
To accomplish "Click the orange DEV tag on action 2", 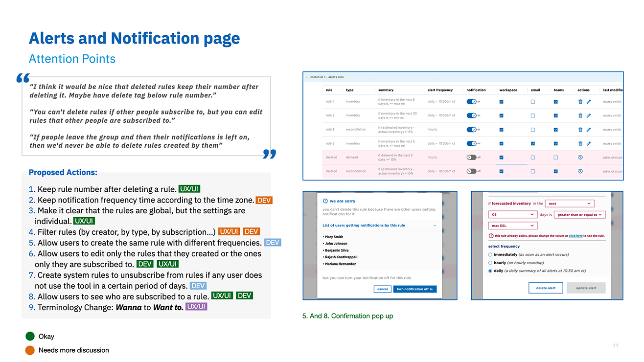I will pos(264,200).
